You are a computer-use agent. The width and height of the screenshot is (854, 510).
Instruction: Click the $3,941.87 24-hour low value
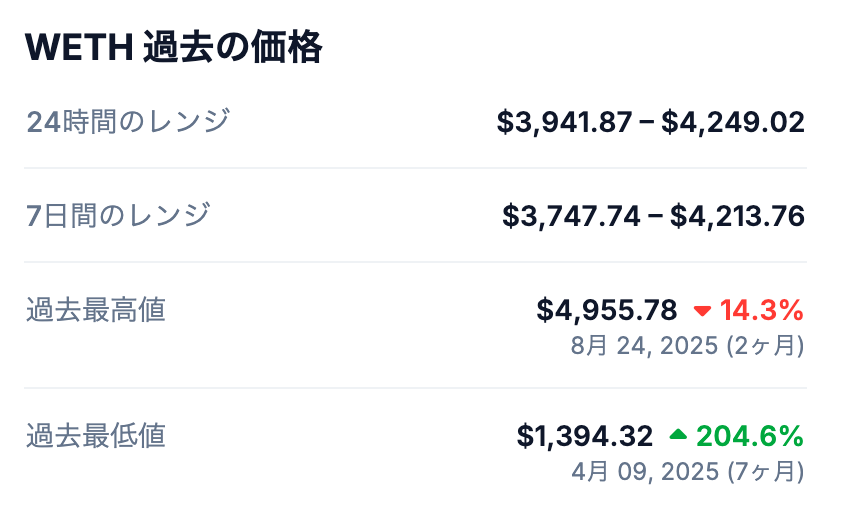coord(564,123)
